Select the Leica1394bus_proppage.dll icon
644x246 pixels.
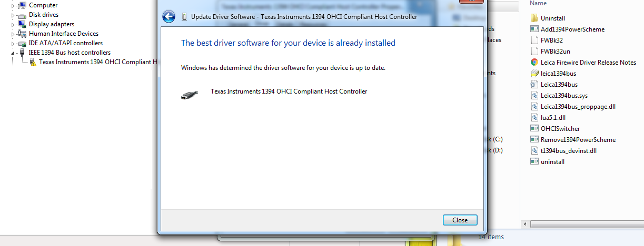[534, 107]
